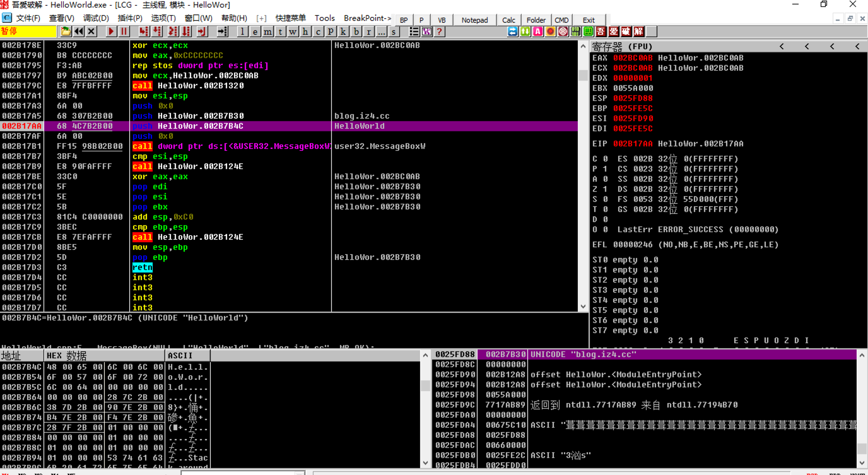
Task: Step into with the first red step icon
Action: [144, 32]
